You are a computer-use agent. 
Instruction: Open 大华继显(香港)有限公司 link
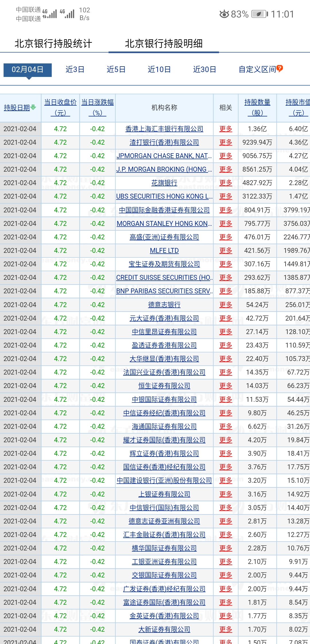(x=164, y=359)
